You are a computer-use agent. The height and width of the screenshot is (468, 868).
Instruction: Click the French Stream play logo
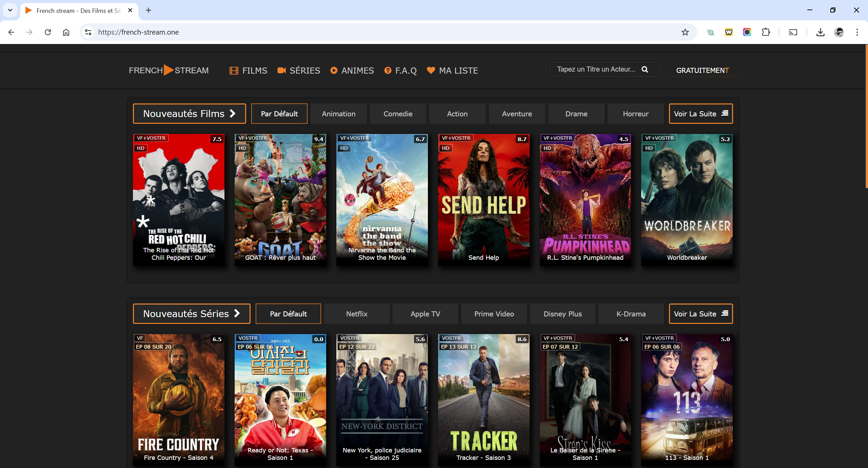(169, 70)
